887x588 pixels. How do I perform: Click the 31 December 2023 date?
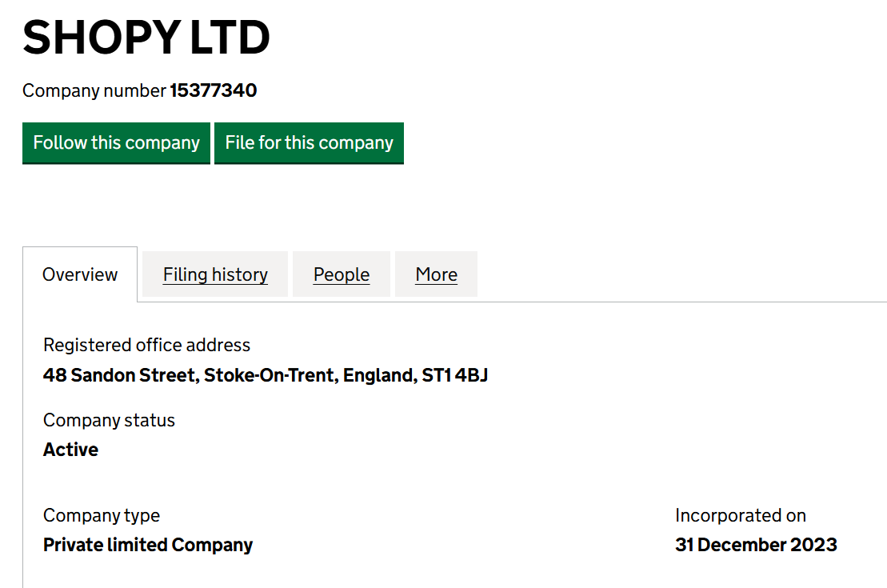tap(756, 545)
